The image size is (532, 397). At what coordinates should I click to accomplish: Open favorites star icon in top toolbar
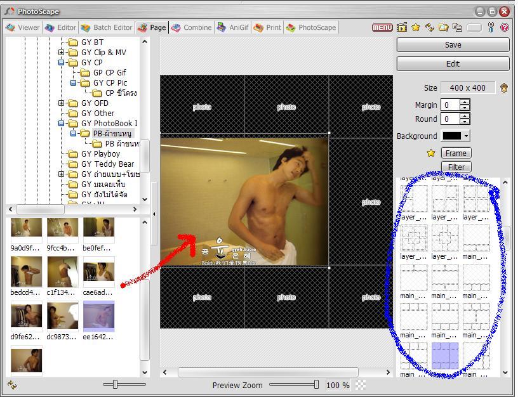tap(416, 27)
